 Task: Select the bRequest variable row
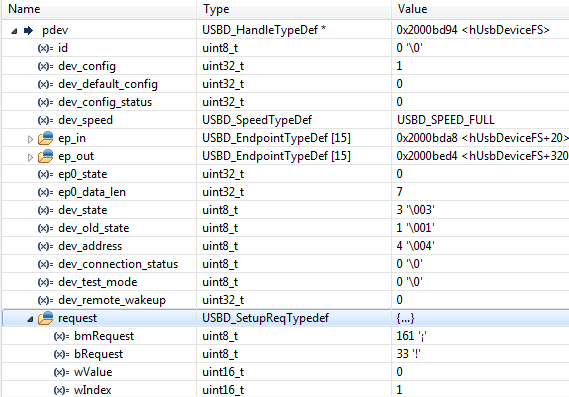point(285,354)
